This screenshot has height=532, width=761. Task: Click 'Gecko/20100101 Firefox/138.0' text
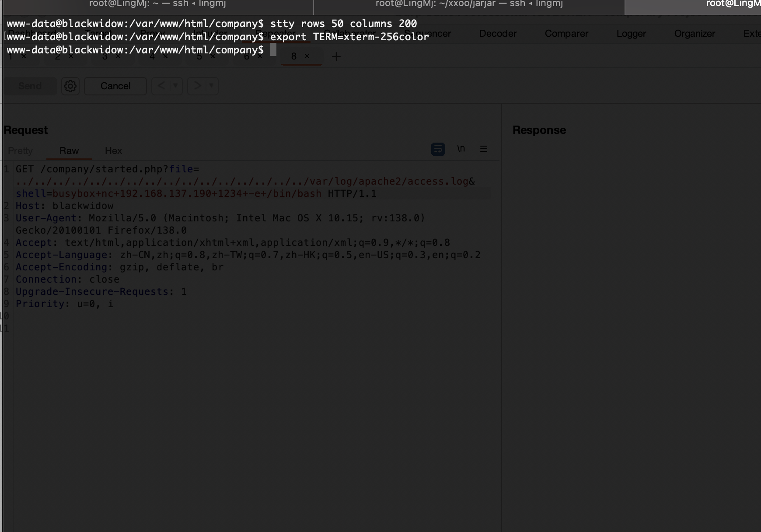(101, 231)
